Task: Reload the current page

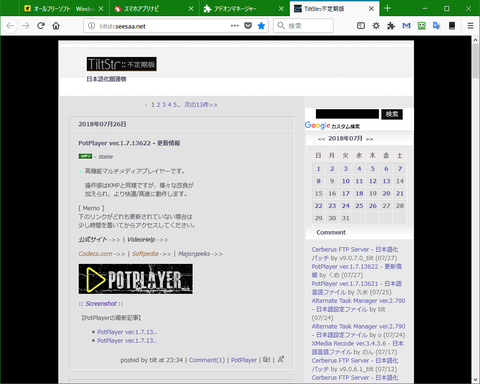Action: pyautogui.click(x=41, y=26)
